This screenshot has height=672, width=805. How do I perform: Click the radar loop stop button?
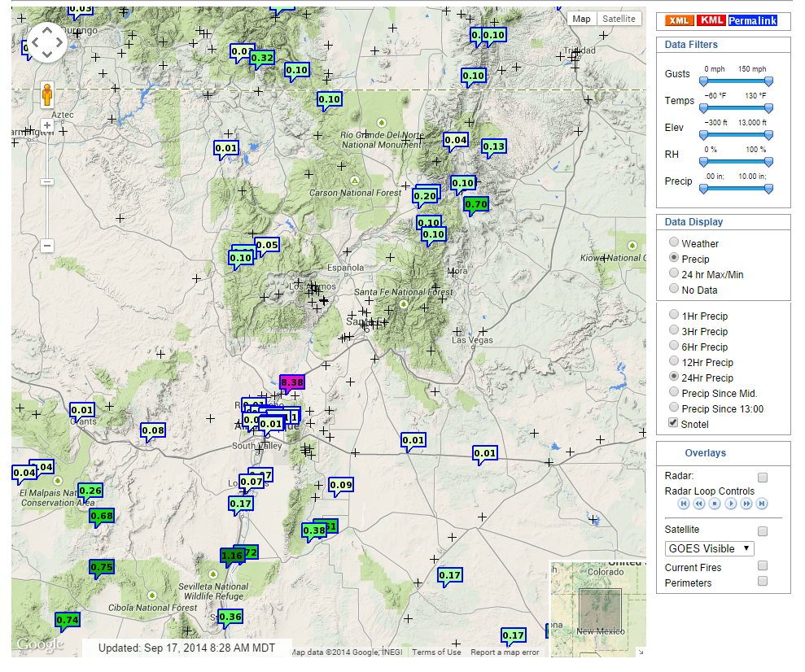coord(714,504)
